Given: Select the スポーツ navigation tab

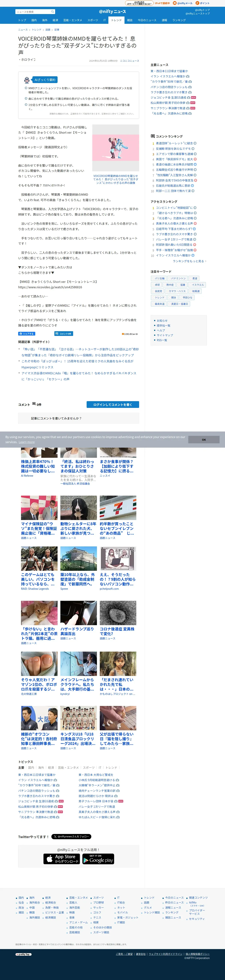Looking at the screenshot, I should pos(92,20).
